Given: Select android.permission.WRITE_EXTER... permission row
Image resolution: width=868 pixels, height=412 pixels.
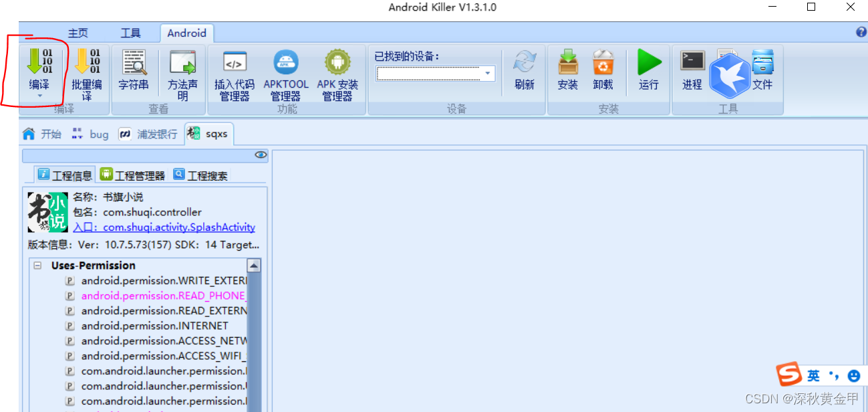Looking at the screenshot, I should click(157, 281).
